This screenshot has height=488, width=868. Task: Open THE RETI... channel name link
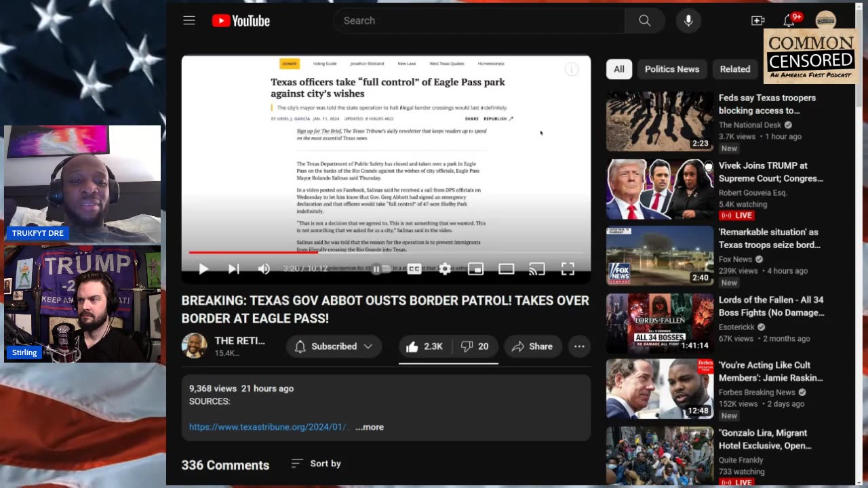239,340
